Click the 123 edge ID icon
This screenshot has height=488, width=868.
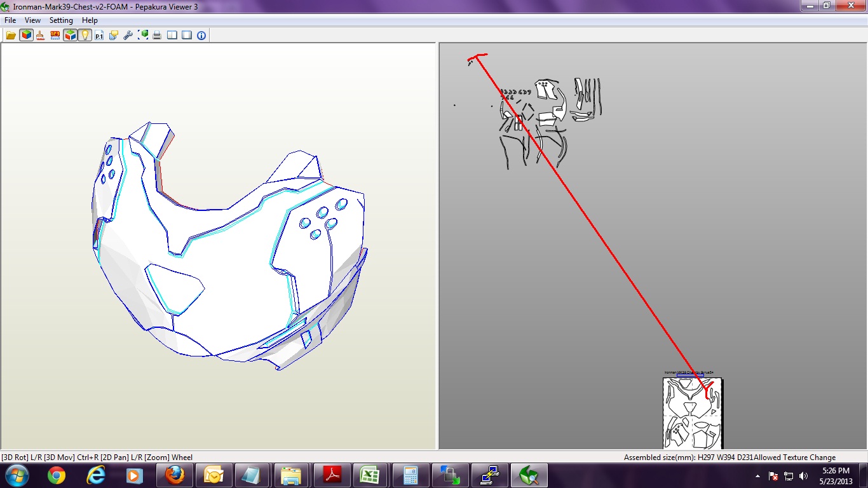coord(55,35)
